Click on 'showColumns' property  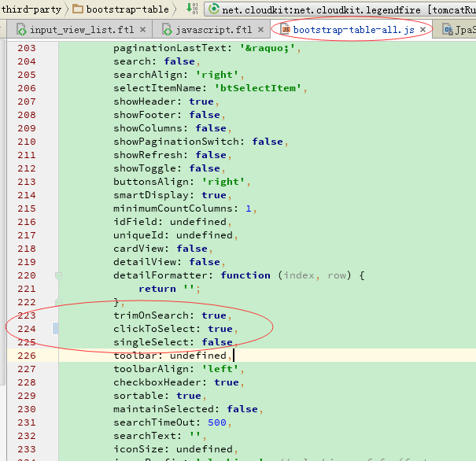pos(148,128)
